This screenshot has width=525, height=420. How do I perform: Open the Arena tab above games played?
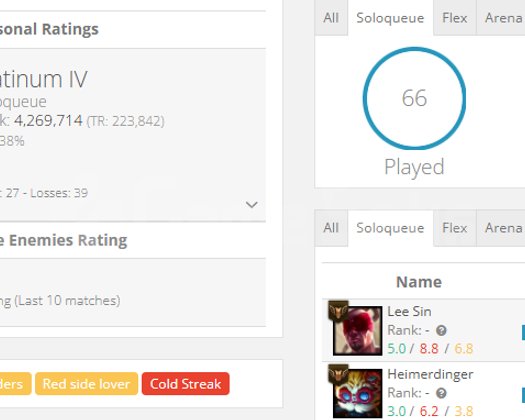click(x=501, y=18)
